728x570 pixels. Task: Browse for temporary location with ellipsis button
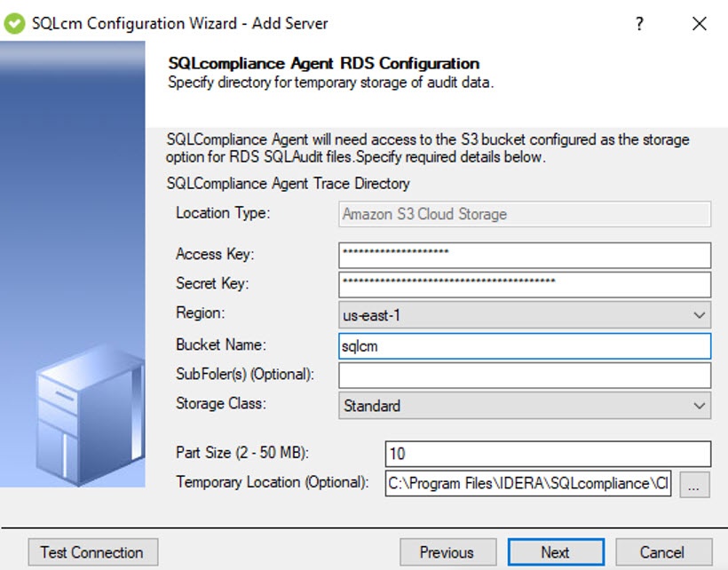click(694, 485)
